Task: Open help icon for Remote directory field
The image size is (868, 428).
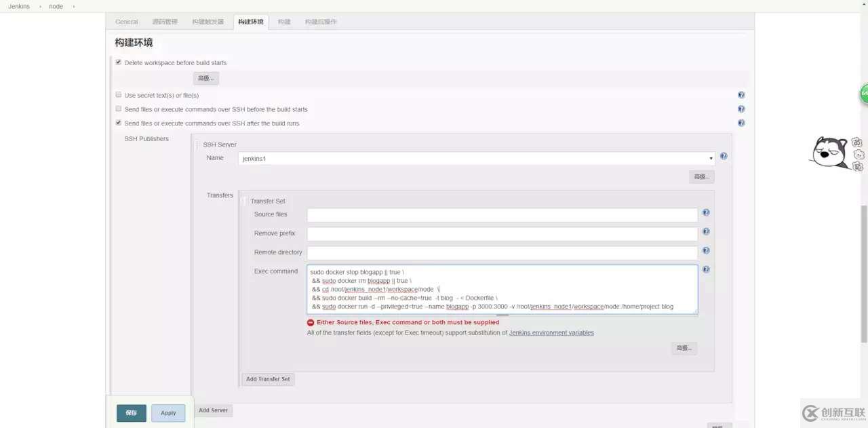Action: 706,250
